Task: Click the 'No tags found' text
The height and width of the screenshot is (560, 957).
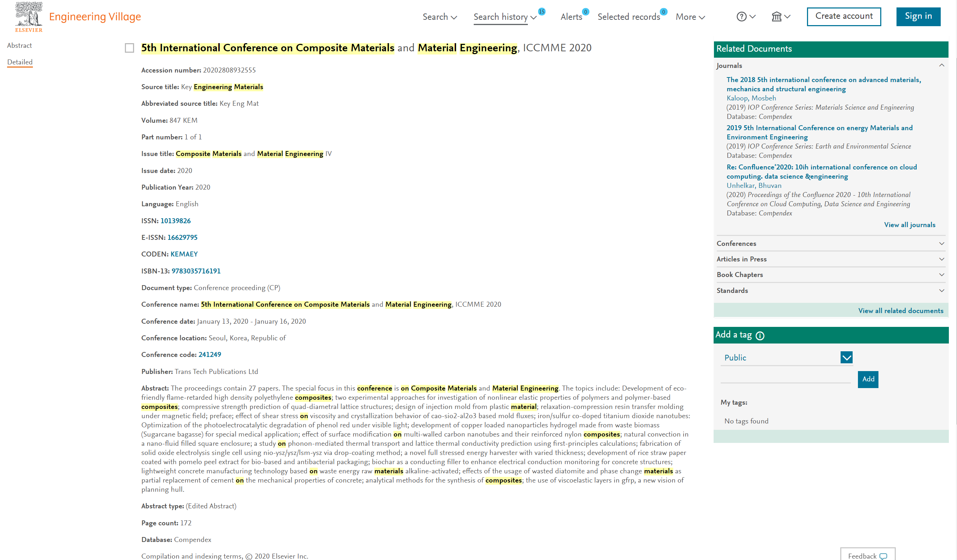Action: pyautogui.click(x=746, y=421)
